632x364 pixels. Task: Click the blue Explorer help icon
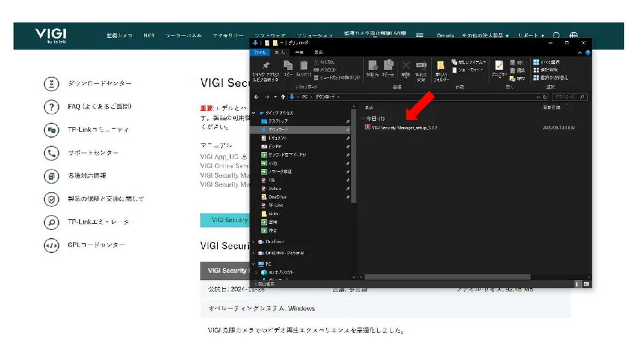click(x=588, y=52)
